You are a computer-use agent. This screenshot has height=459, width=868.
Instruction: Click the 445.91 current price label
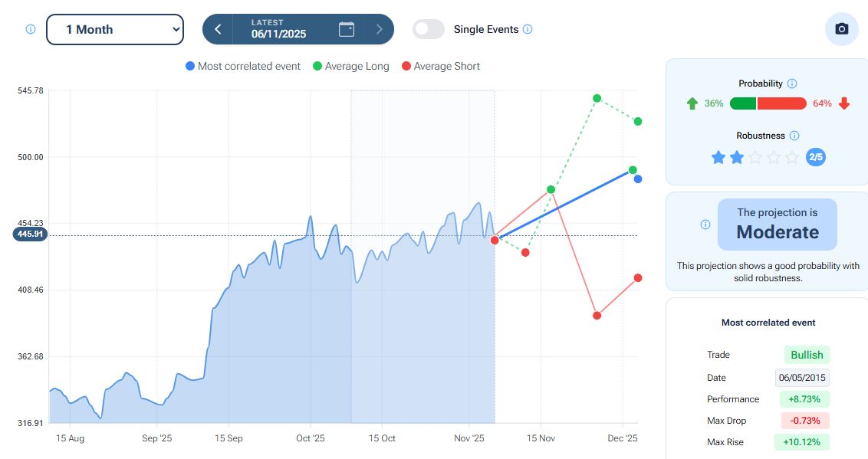[30, 234]
